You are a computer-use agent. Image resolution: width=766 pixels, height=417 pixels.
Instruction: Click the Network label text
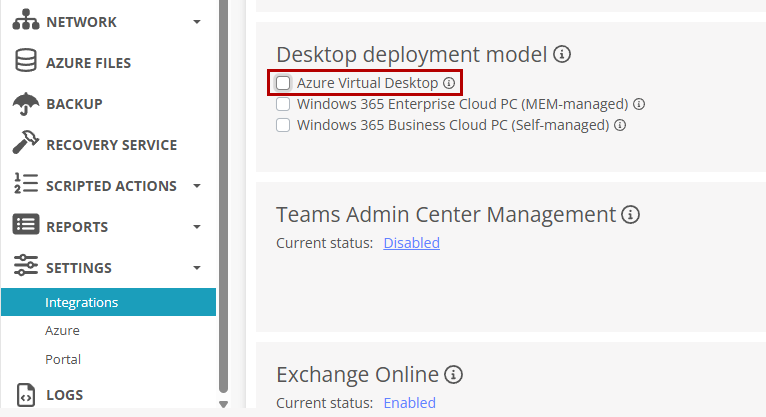(82, 22)
